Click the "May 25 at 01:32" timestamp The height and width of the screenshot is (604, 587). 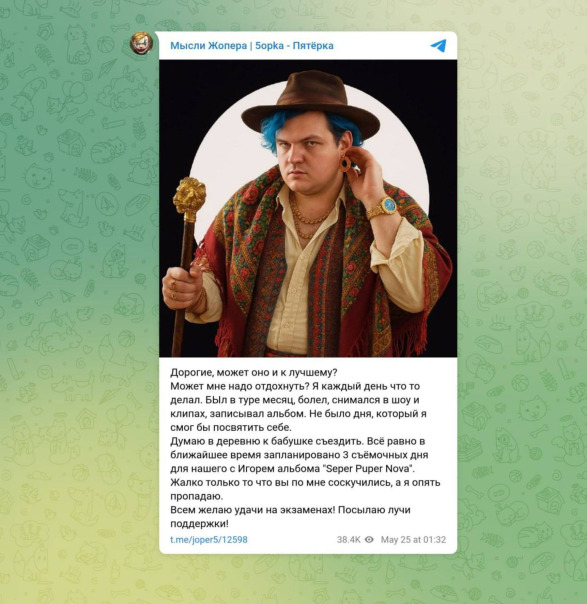(413, 539)
